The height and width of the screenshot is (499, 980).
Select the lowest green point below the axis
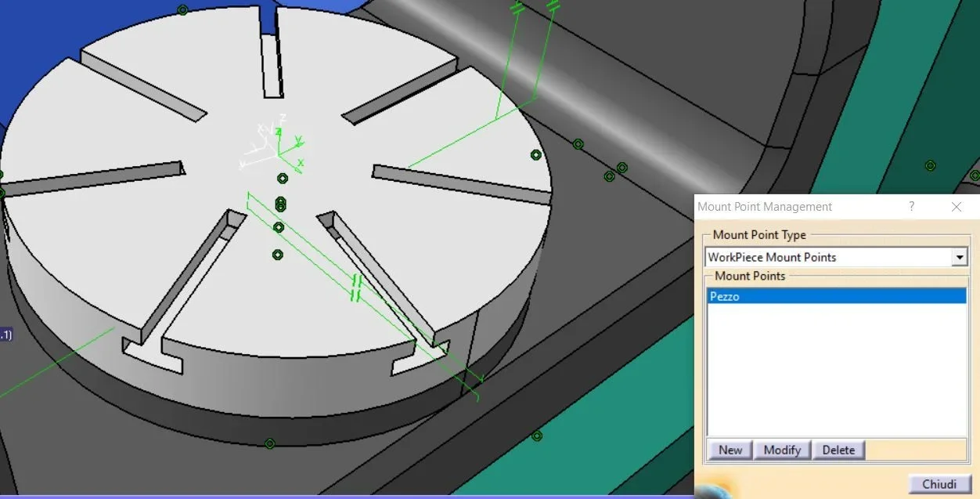click(x=277, y=255)
